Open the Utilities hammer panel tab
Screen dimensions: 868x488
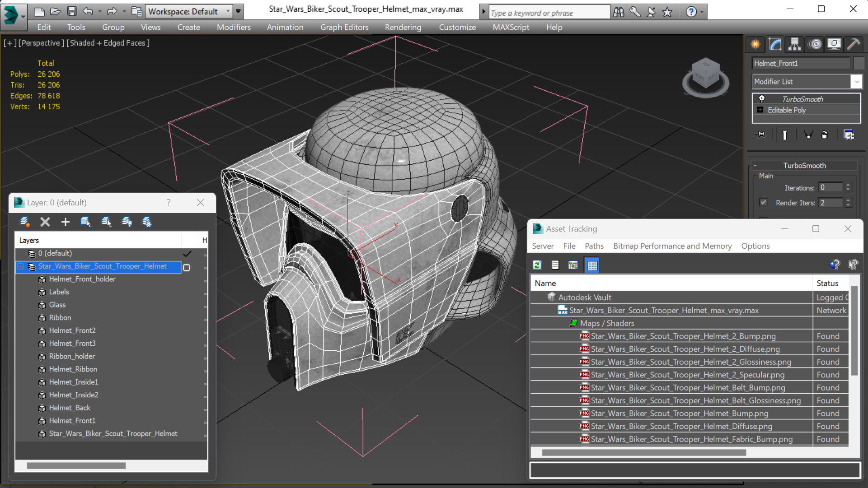[x=853, y=44]
